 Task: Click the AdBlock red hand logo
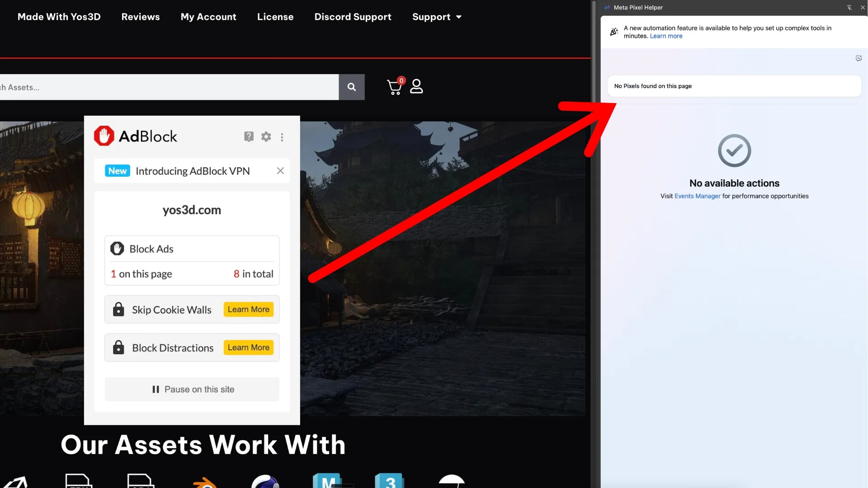coord(104,136)
